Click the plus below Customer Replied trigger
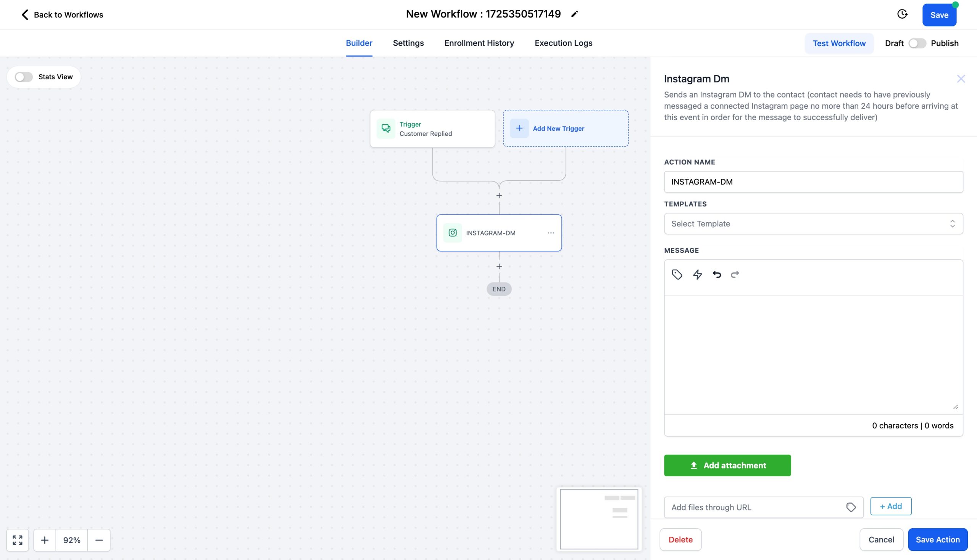 pos(499,195)
